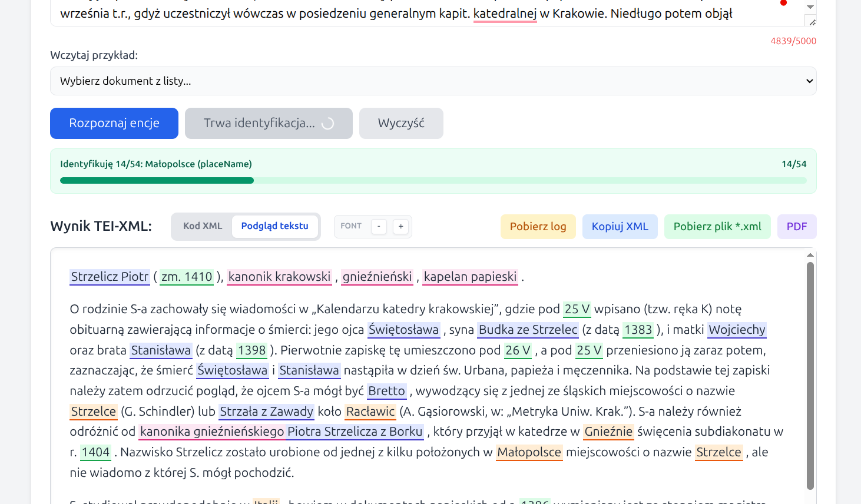861x504 pixels.
Task: Click scrollbar up arrow of results panel
Action: coord(810,255)
